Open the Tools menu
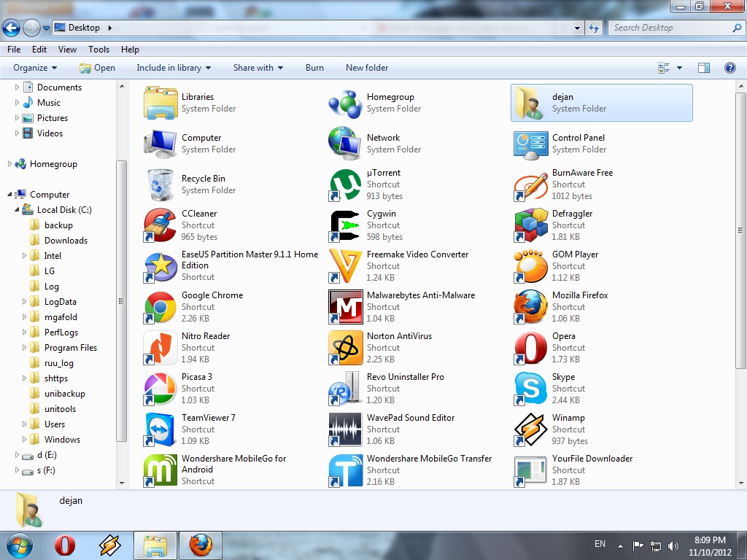 [x=98, y=50]
